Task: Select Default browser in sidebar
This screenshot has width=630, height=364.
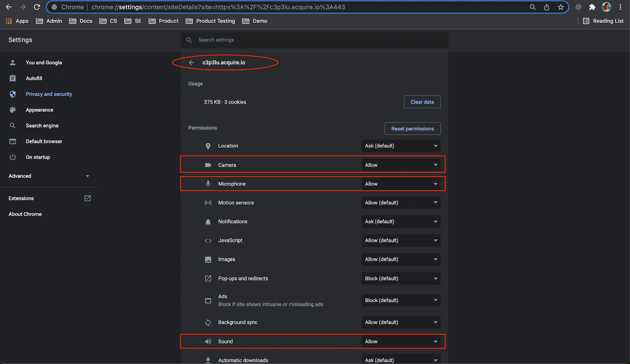Action: [x=44, y=141]
